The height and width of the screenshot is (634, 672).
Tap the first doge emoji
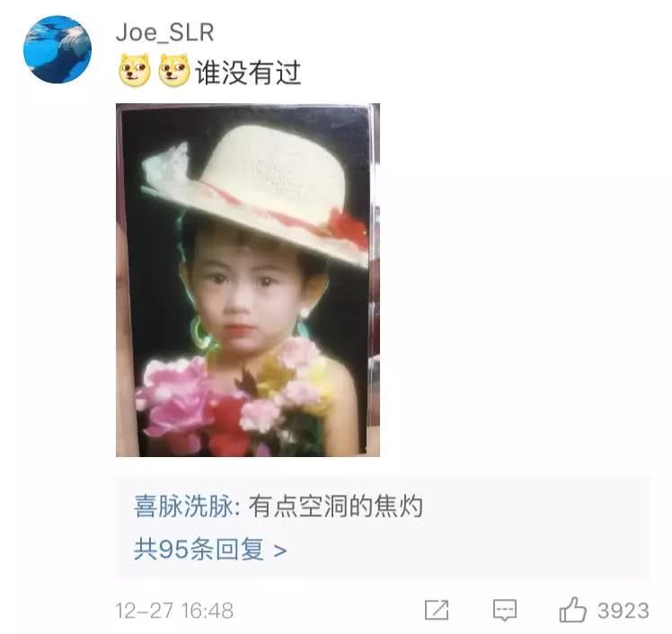135,70
